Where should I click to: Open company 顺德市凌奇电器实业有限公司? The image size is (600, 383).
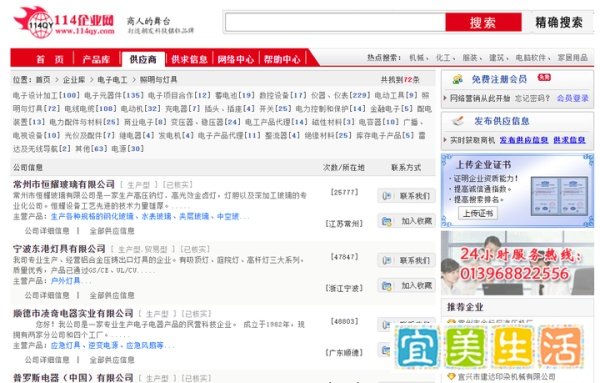pos(73,313)
